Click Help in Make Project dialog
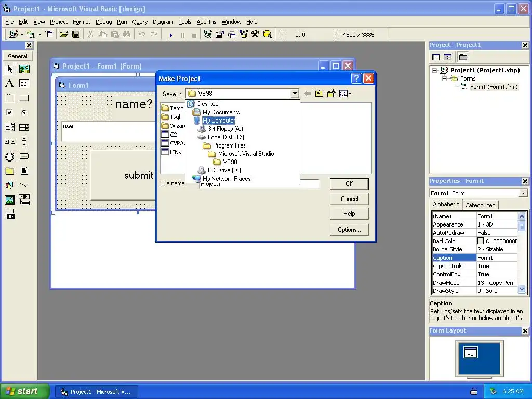Image resolution: width=532 pixels, height=399 pixels. tap(349, 214)
